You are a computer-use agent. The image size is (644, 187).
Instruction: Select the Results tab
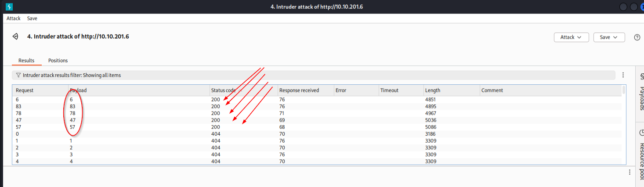click(x=26, y=61)
